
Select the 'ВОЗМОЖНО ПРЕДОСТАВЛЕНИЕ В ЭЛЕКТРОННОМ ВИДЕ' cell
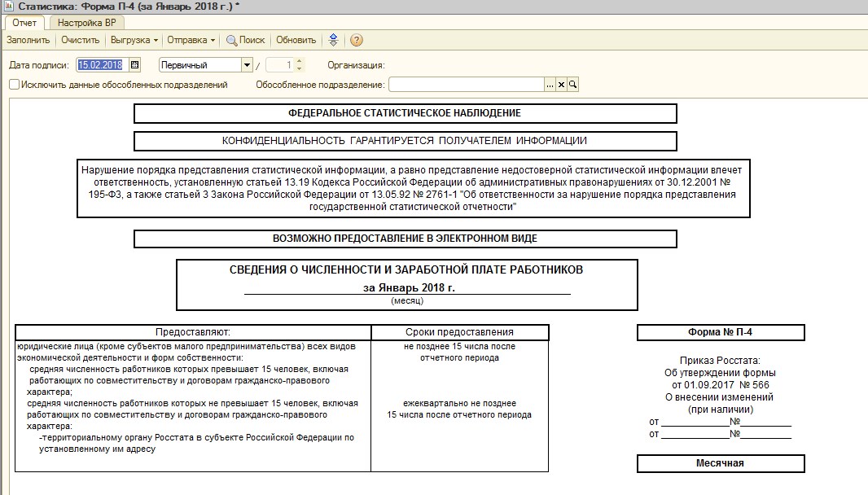point(405,239)
